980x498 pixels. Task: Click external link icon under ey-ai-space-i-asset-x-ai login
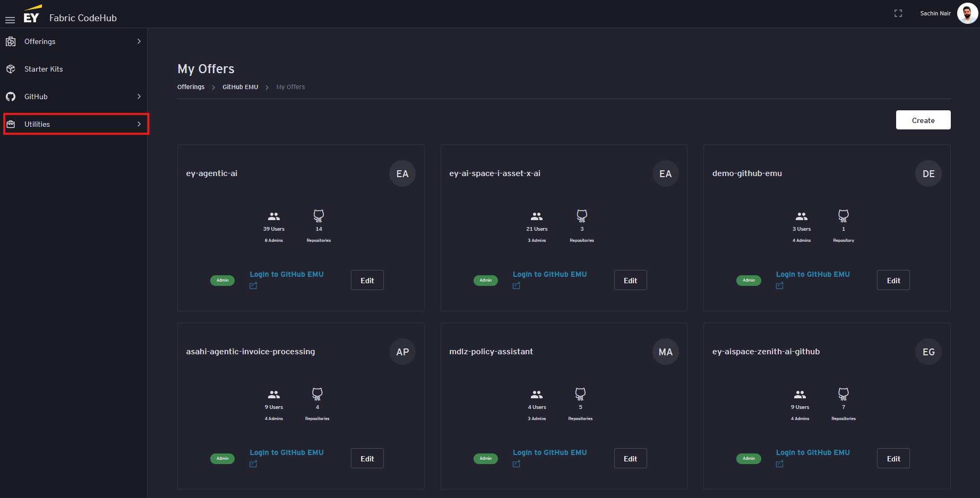[x=517, y=286]
